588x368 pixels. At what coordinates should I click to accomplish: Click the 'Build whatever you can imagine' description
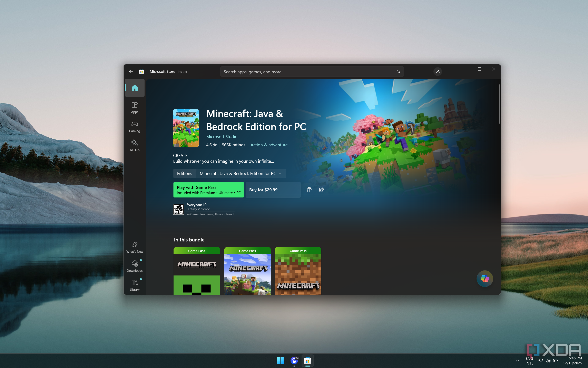[223, 161]
